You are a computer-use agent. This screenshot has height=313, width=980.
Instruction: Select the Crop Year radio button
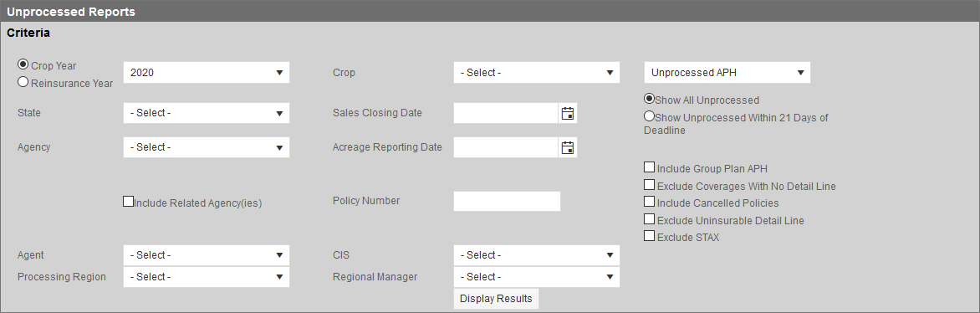tap(23, 64)
